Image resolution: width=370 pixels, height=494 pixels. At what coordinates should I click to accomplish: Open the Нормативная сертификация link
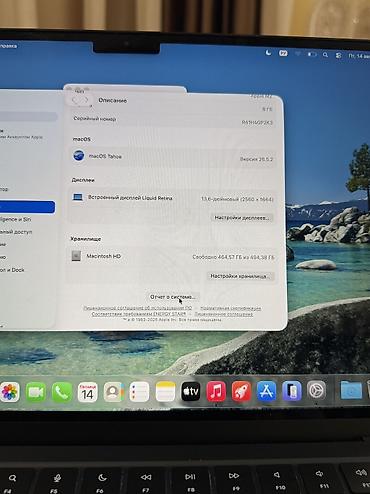[x=231, y=309]
